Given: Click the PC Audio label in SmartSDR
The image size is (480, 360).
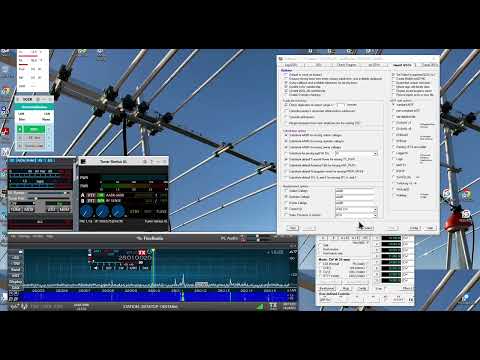Looking at the screenshot, I should [x=230, y=238].
